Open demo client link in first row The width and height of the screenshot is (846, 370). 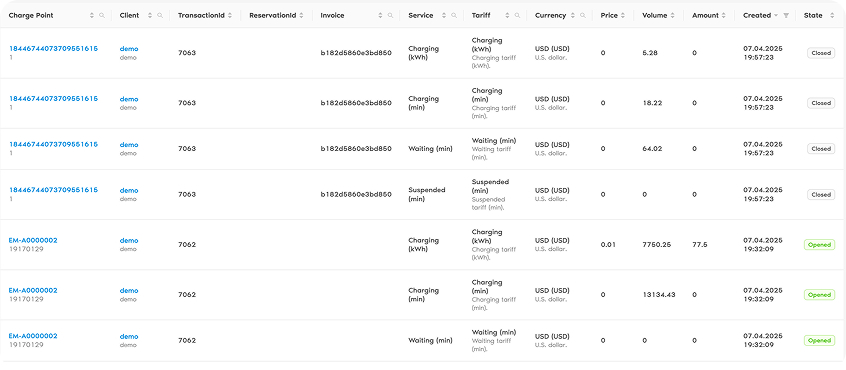[129, 49]
